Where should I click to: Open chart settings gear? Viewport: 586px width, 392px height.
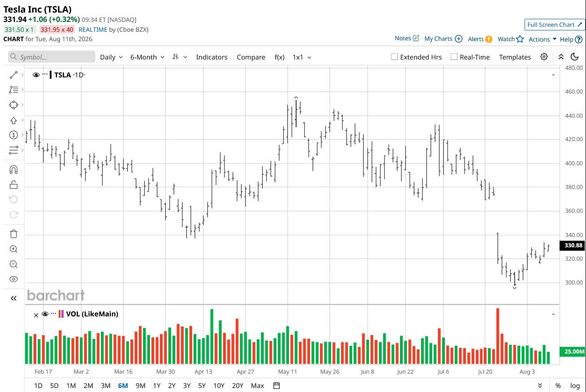544,57
